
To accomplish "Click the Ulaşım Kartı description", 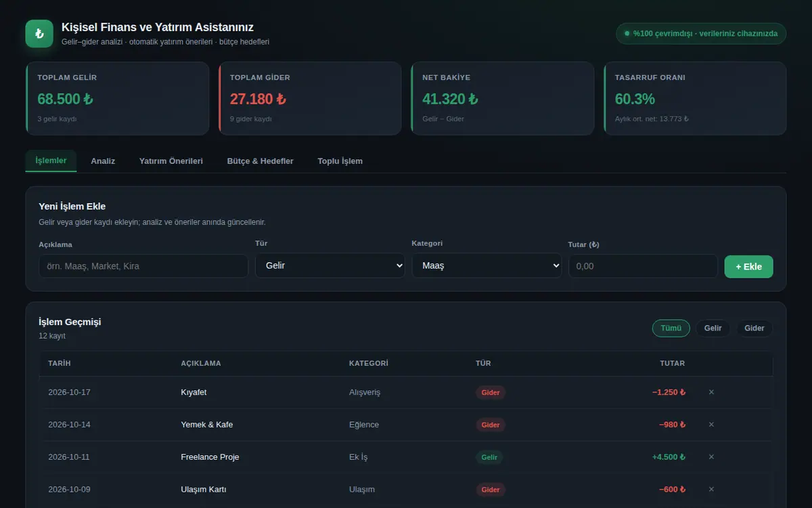I will [x=204, y=490].
